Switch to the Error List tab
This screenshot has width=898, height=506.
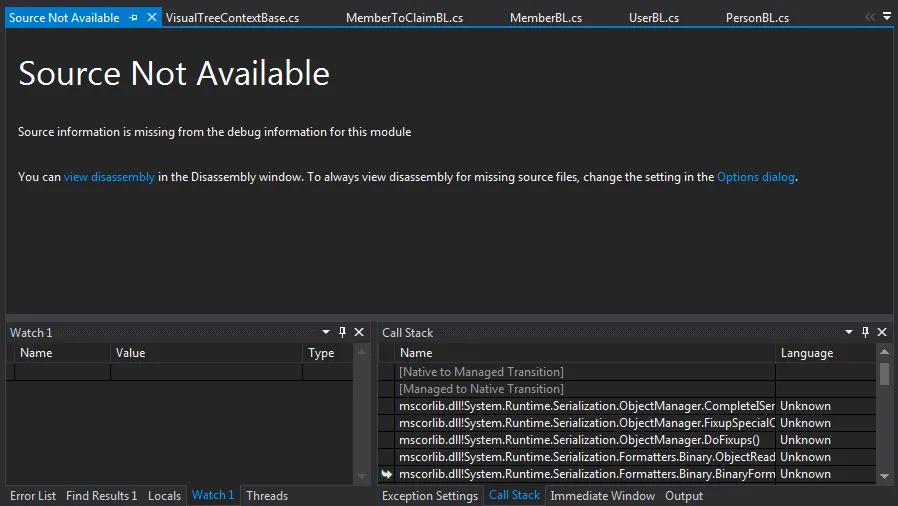(33, 496)
